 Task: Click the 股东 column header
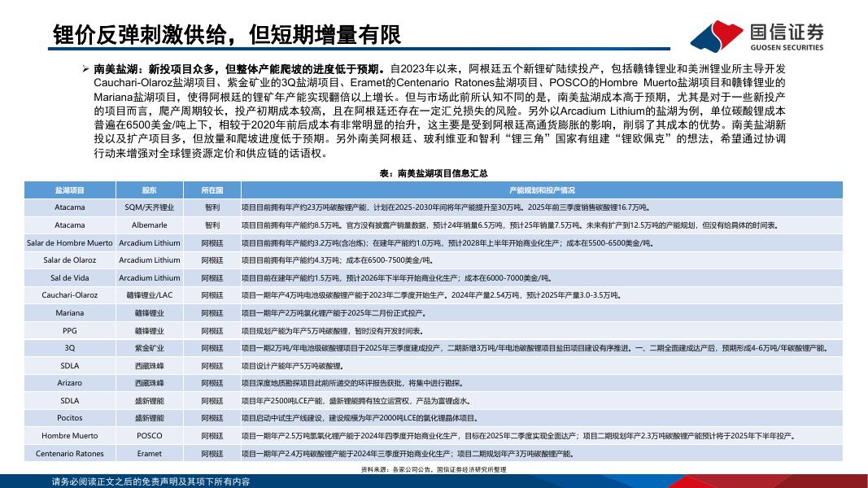[x=150, y=190]
